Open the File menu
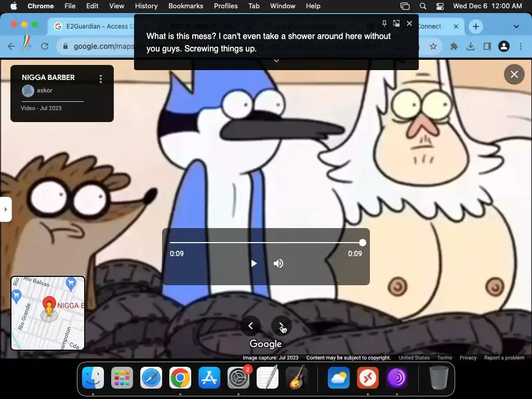Screen dimensions: 532x399 (70, 6)
